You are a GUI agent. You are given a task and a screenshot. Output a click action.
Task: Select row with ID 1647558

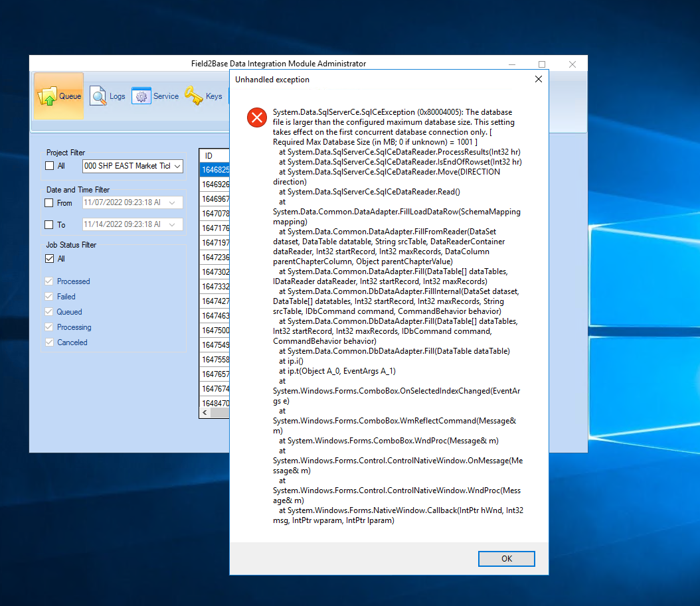215,360
